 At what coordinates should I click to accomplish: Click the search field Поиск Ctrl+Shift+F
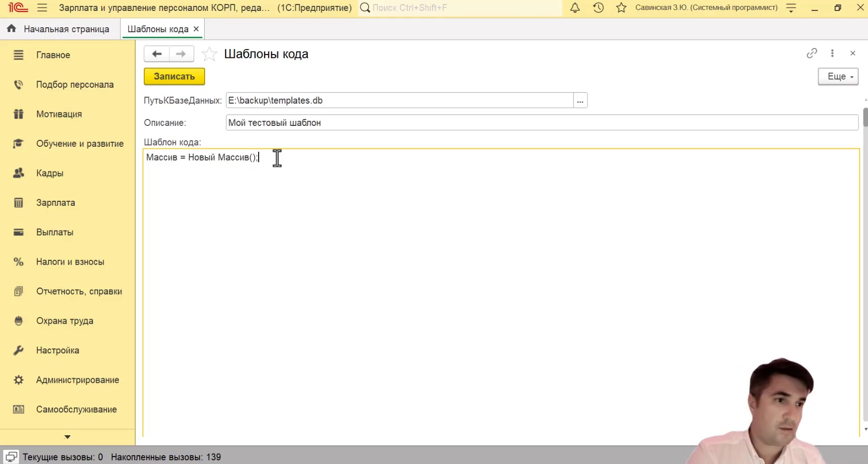click(466, 8)
